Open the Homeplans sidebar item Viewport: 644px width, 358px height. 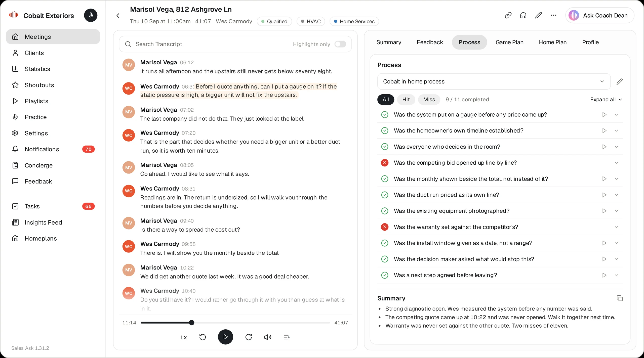click(x=53, y=238)
